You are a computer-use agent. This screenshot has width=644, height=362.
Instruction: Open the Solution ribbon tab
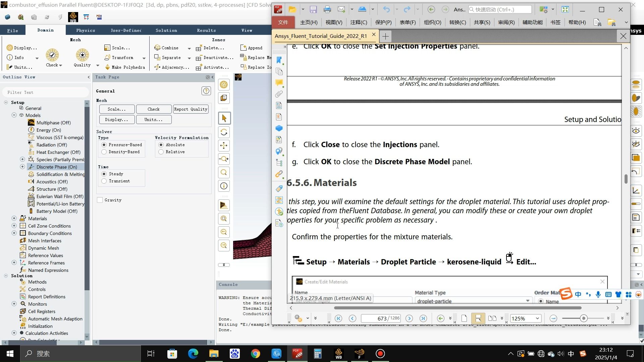coord(166,30)
